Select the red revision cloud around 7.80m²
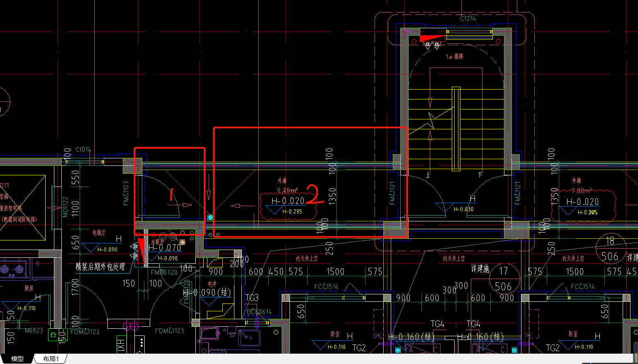 pos(583,206)
